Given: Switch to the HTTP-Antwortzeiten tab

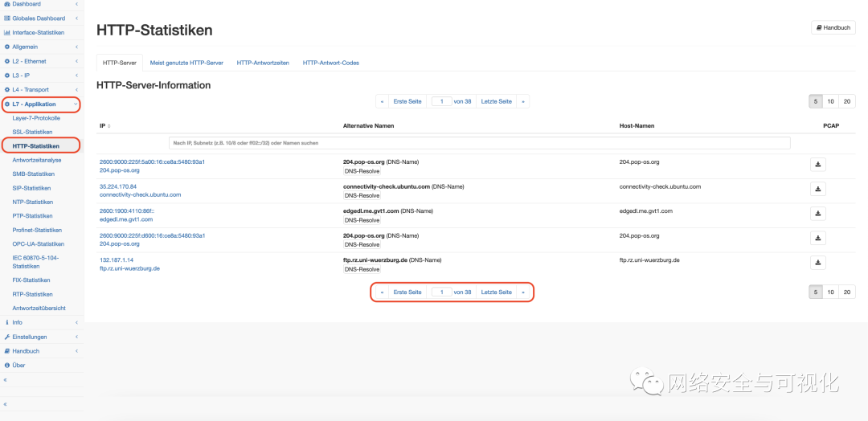Looking at the screenshot, I should pyautogui.click(x=263, y=63).
